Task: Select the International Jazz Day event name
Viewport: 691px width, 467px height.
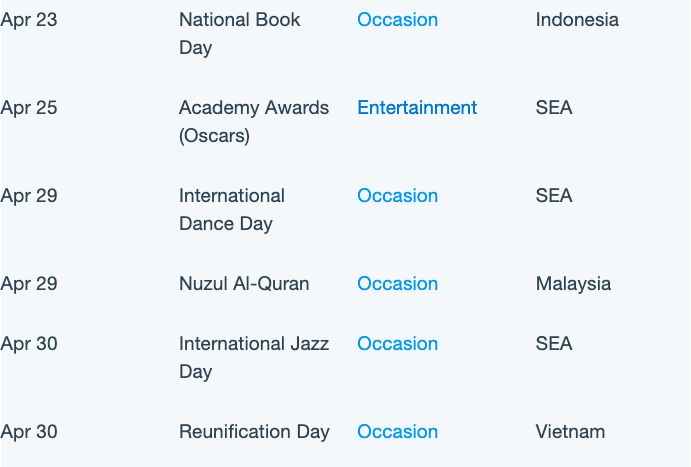Action: pos(254,358)
